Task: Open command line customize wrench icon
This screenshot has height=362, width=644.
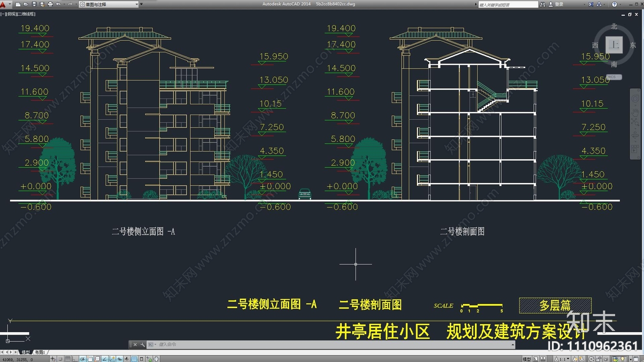Action: click(142, 345)
